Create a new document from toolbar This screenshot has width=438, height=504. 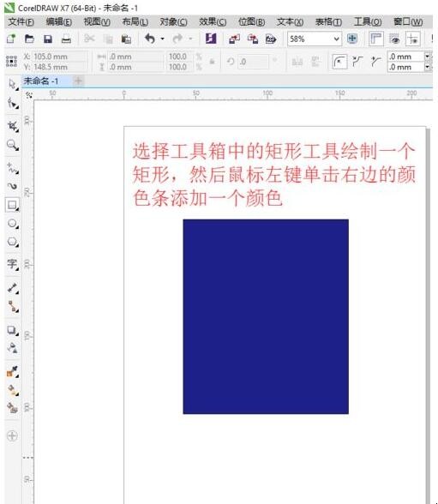pos(11,39)
